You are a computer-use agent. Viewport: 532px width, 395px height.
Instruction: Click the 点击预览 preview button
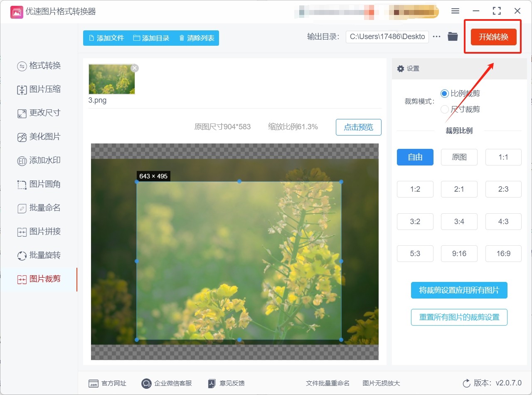358,127
